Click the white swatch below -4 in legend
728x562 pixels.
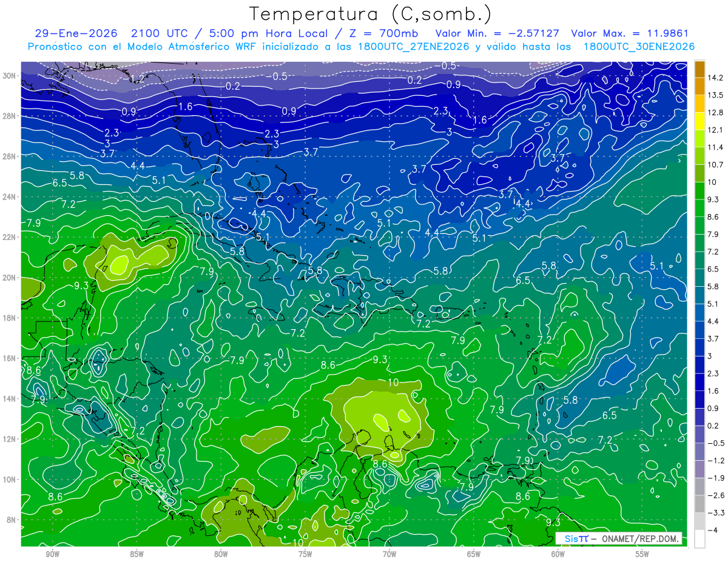tap(699, 539)
